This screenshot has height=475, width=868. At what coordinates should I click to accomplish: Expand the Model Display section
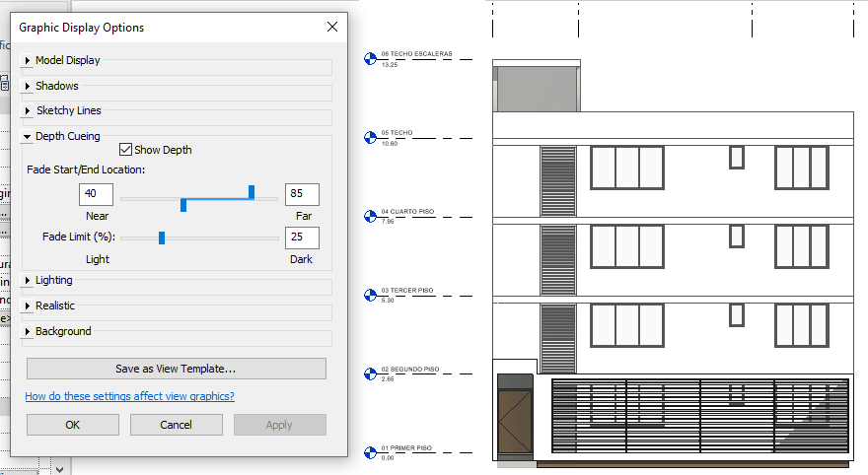[x=28, y=60]
